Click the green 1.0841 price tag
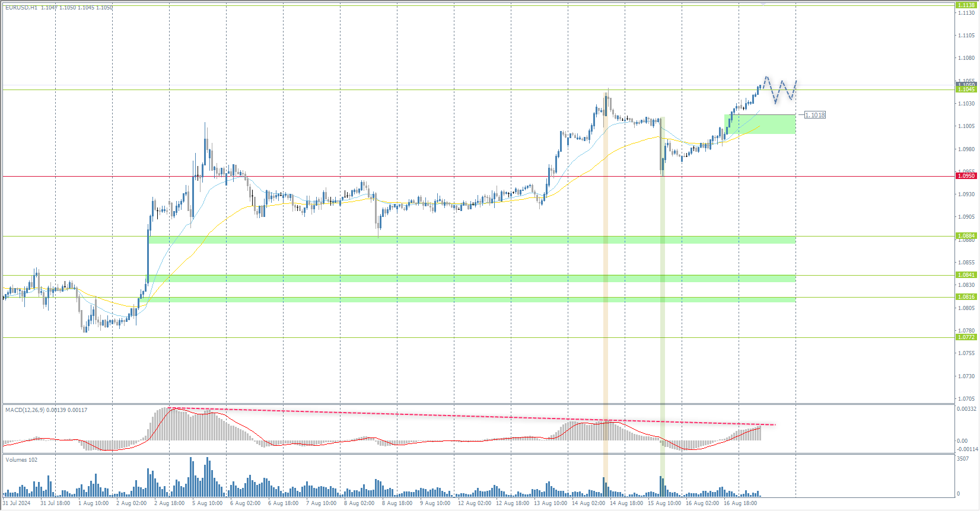The height and width of the screenshot is (511, 980). [x=966, y=275]
